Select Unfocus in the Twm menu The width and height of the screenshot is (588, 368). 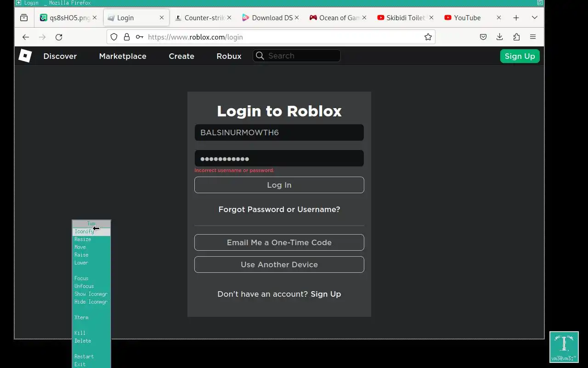(x=91, y=286)
